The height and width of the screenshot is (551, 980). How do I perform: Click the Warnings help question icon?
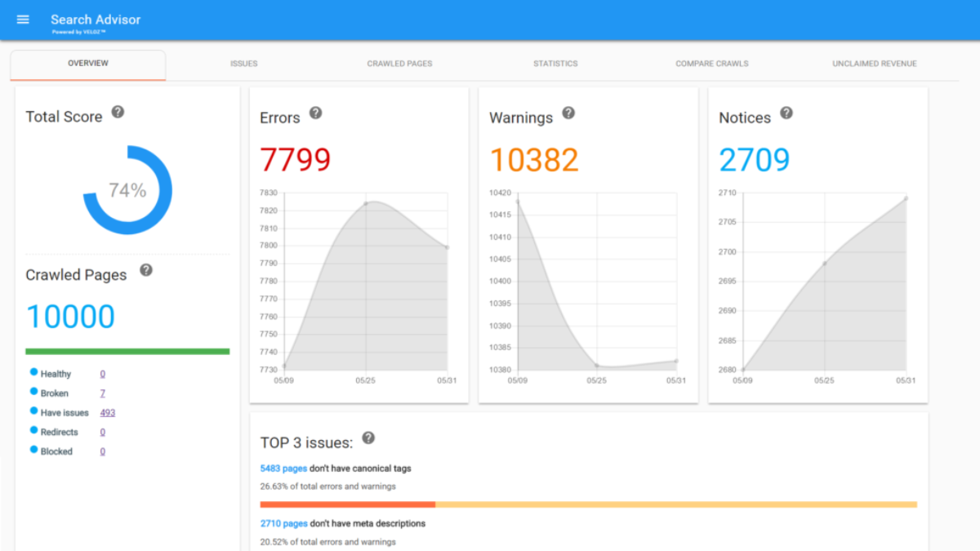click(568, 113)
